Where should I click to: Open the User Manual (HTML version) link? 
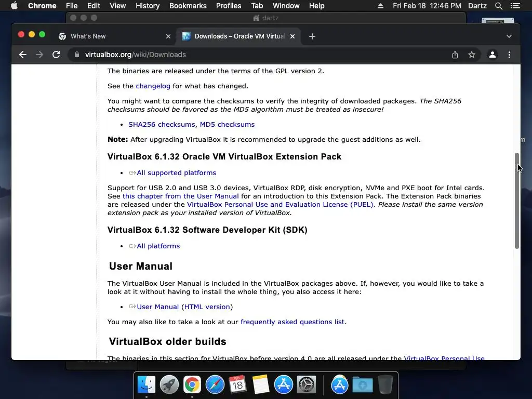click(x=184, y=307)
